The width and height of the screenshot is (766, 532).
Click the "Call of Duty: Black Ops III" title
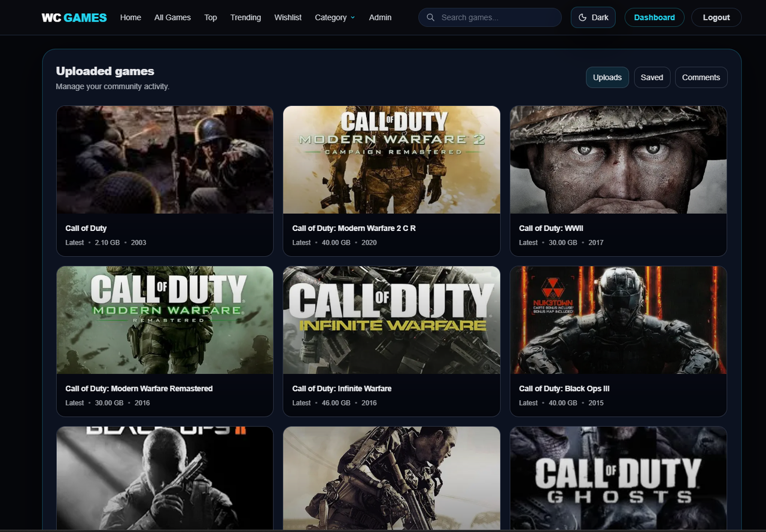(564, 388)
